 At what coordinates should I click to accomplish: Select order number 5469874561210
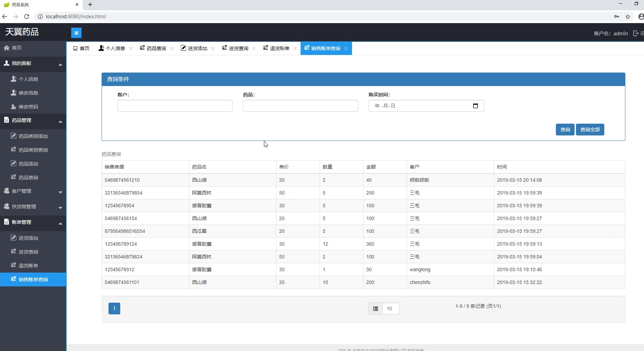pyautogui.click(x=122, y=180)
